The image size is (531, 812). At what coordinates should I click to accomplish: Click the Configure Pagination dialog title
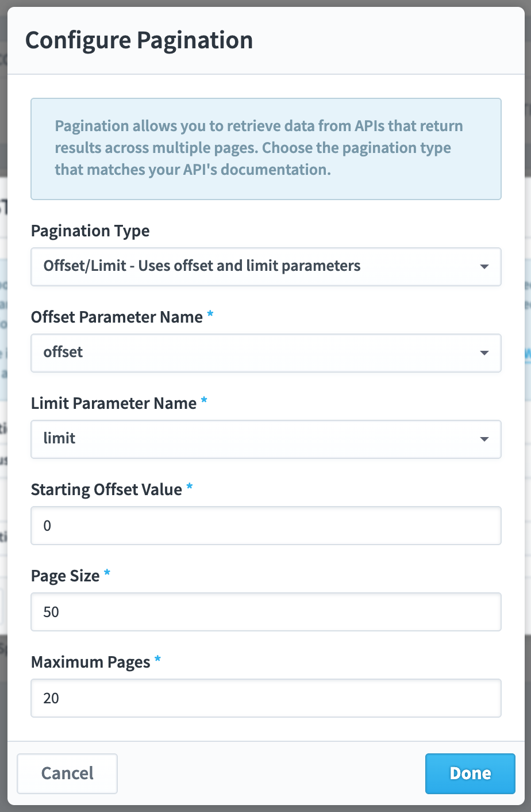(x=139, y=41)
